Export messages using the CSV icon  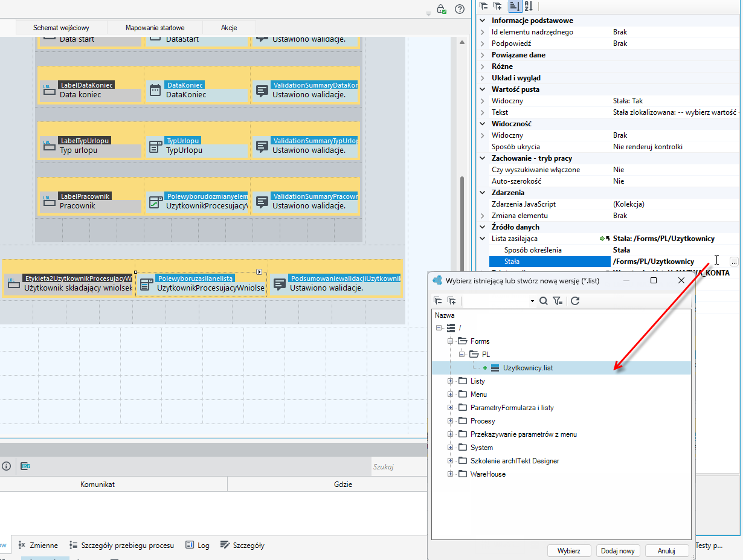(x=26, y=466)
